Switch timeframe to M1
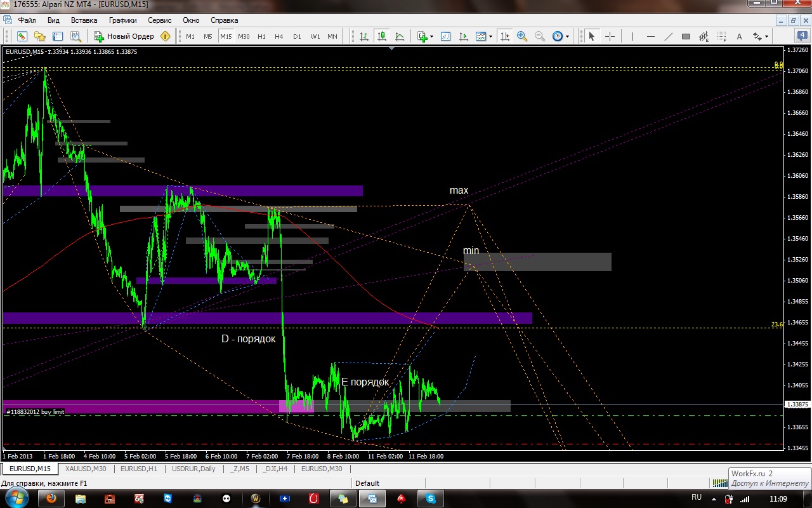 click(190, 36)
